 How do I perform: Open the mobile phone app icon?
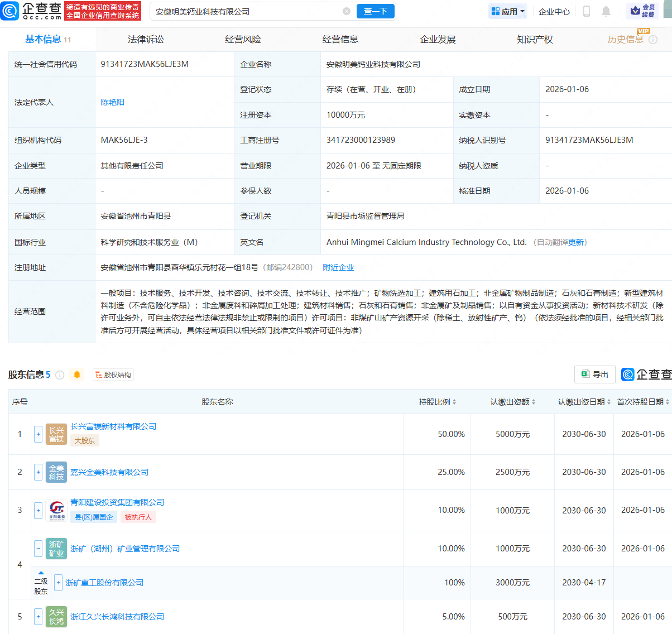(x=587, y=11)
